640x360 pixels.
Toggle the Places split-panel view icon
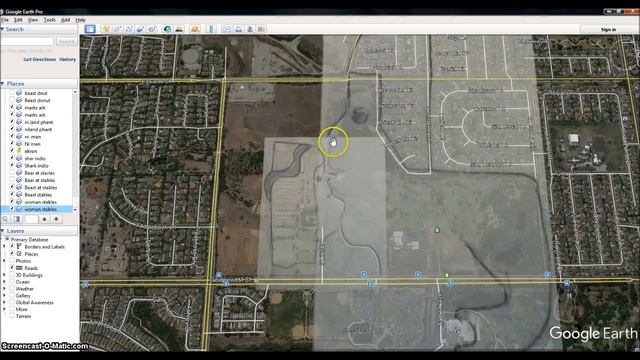(x=17, y=219)
